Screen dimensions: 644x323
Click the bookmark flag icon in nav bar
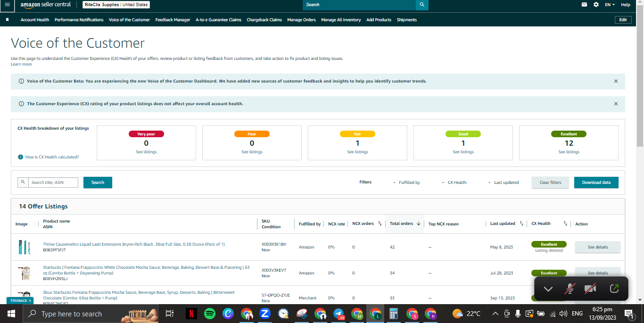click(x=8, y=20)
